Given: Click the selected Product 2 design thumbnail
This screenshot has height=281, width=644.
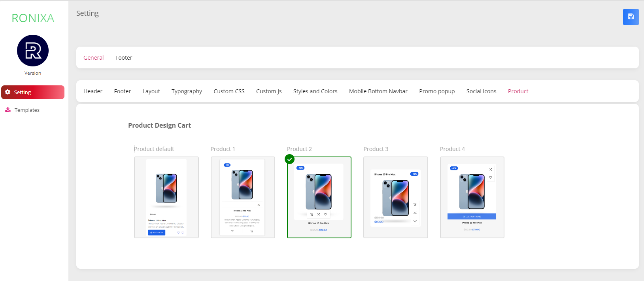Looking at the screenshot, I should (x=319, y=198).
